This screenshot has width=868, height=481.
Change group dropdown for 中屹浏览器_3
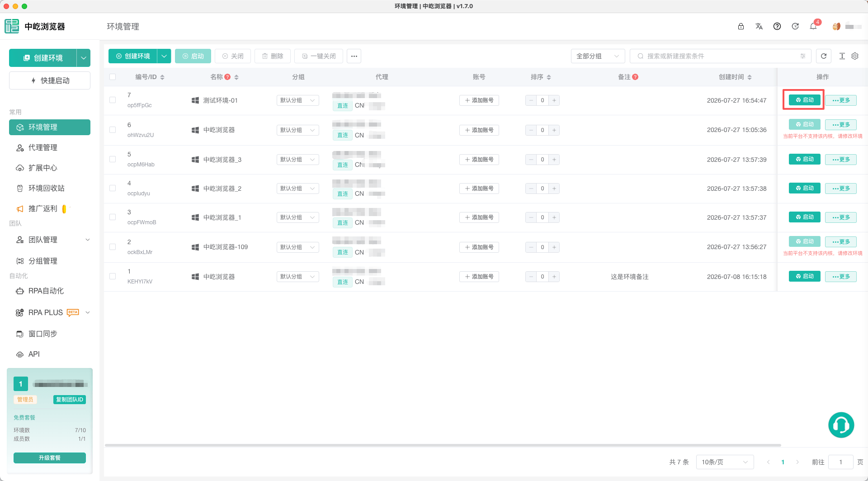[297, 160]
